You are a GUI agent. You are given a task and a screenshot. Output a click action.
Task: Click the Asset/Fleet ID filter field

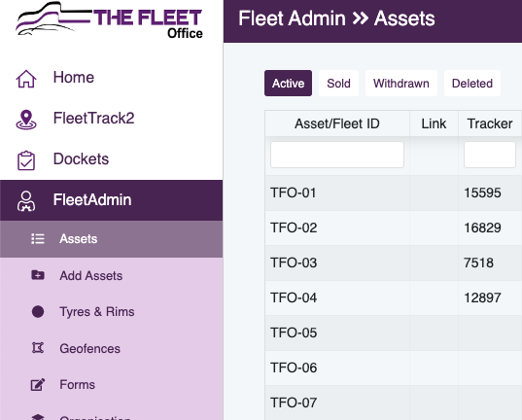(x=337, y=155)
